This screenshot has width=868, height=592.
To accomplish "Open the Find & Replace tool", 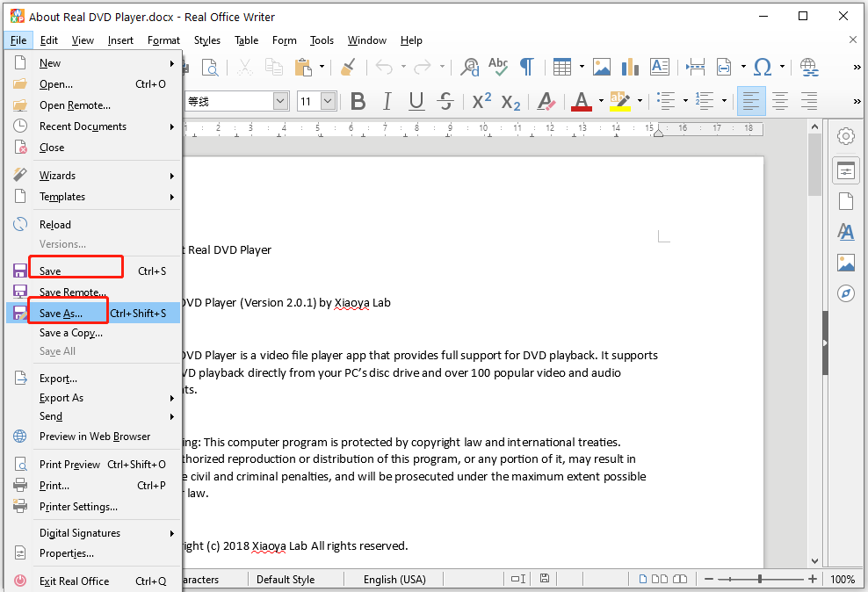I will click(471, 67).
